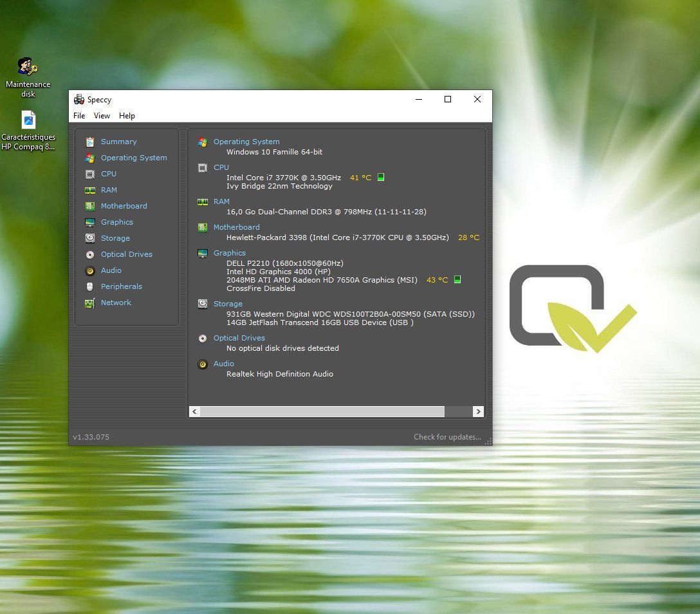
Task: Click the Storage heading link in summary
Action: point(228,304)
